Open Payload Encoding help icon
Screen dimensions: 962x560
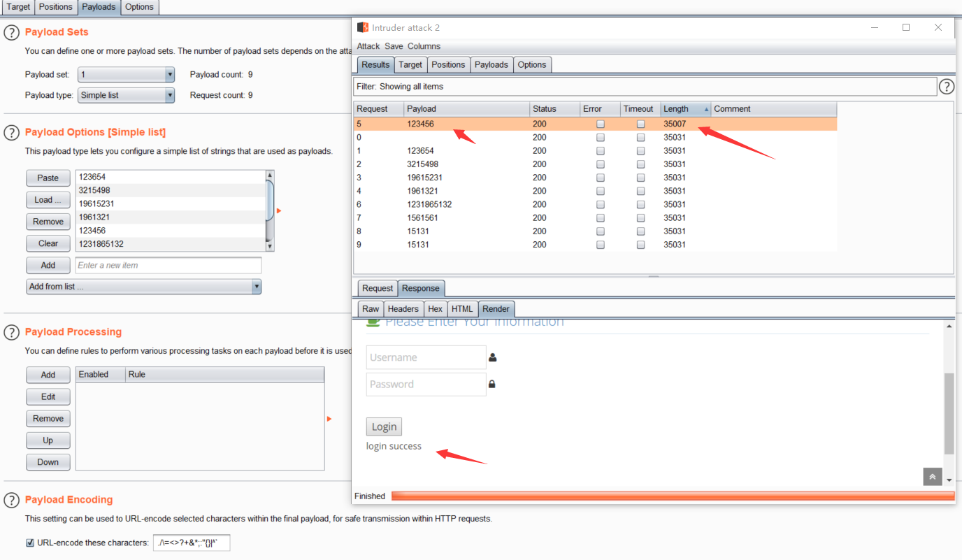coord(11,501)
